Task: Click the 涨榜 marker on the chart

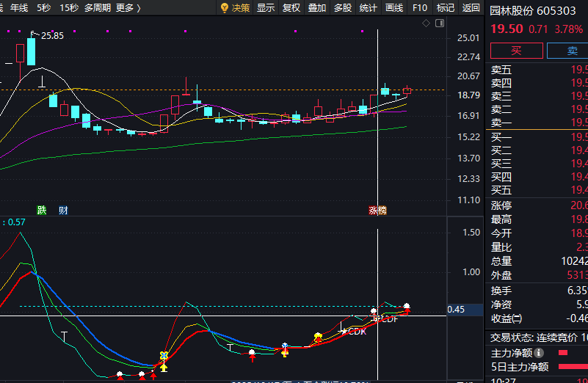Action: point(377,211)
